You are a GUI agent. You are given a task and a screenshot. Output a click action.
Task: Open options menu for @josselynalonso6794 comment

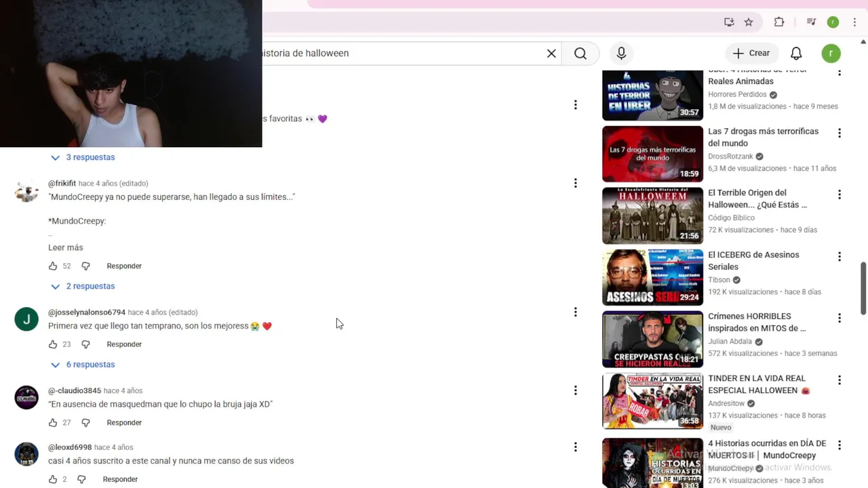(x=575, y=312)
